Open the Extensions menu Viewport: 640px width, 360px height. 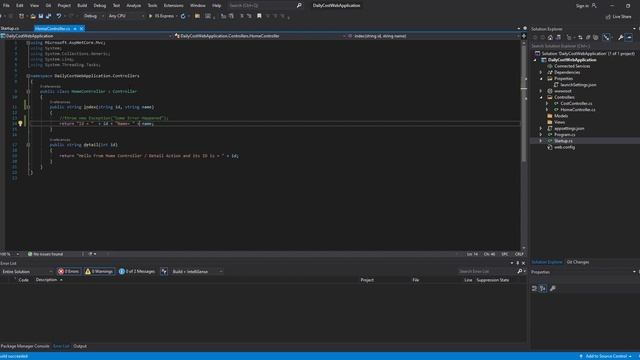173,6
